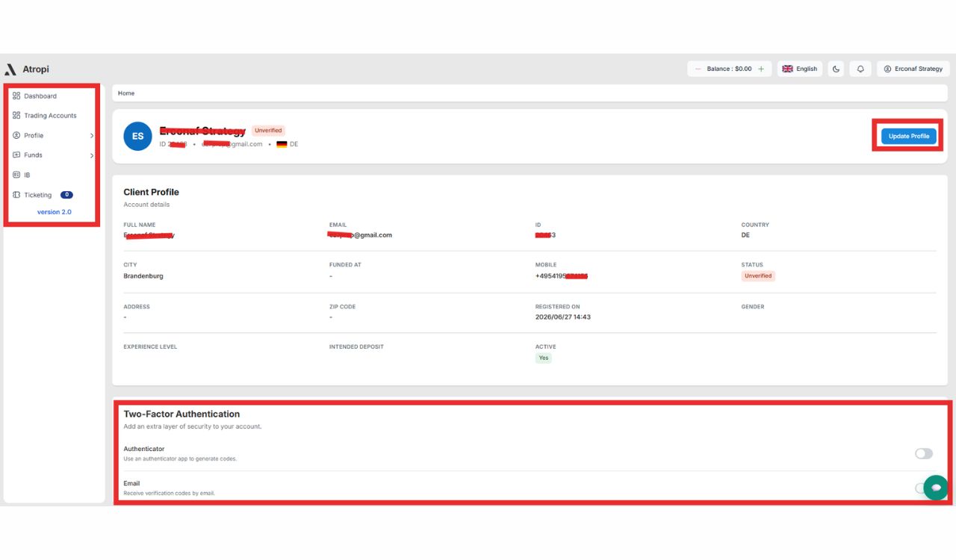Open Dashboard in the sidebar

click(x=40, y=96)
